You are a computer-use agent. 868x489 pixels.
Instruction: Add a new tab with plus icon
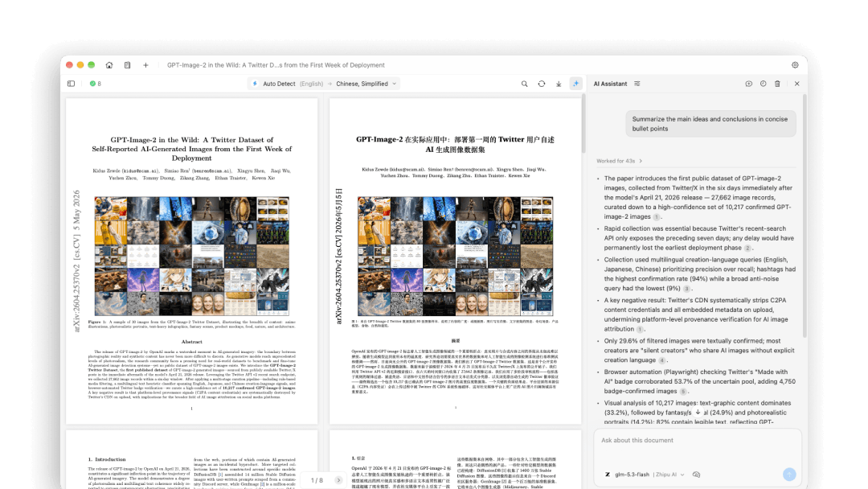tap(145, 65)
